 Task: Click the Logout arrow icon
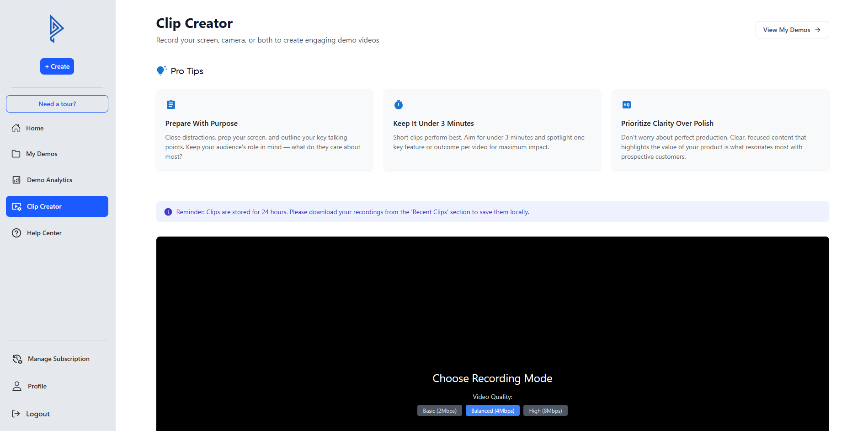coord(16,414)
